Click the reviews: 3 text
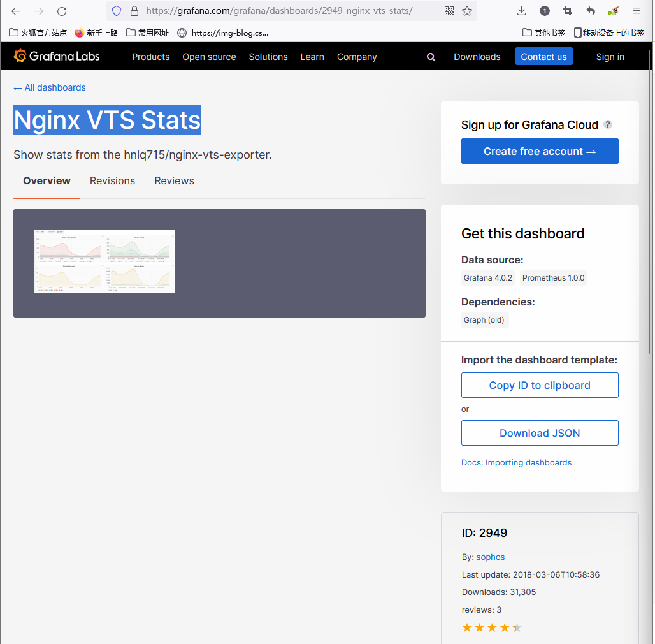This screenshot has width=655, height=644. [481, 610]
